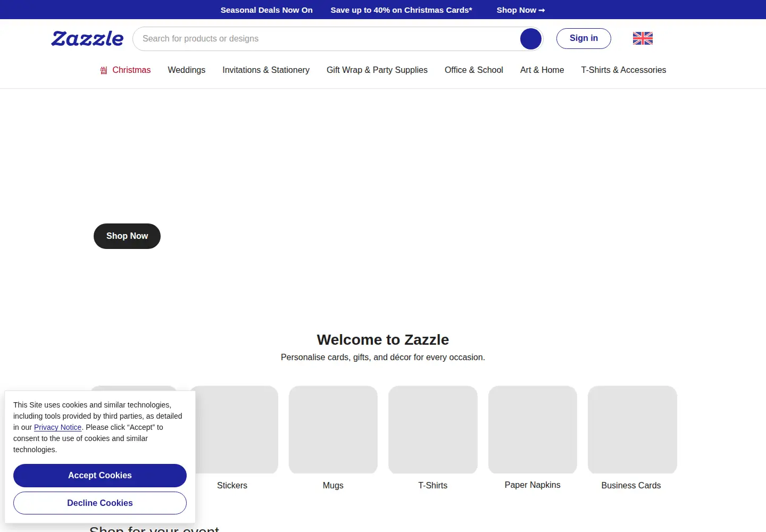Click the Mugs label
766x532 pixels.
pyautogui.click(x=333, y=486)
